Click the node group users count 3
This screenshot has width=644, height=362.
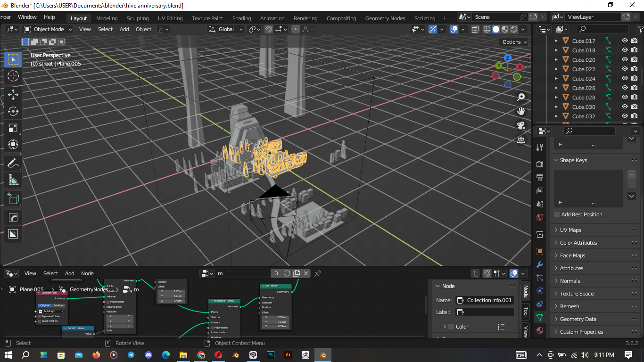[x=277, y=273]
